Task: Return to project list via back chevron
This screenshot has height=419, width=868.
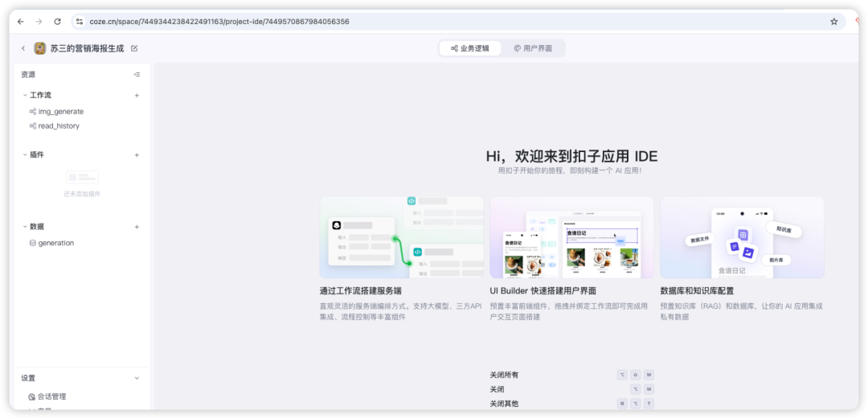Action: point(23,48)
